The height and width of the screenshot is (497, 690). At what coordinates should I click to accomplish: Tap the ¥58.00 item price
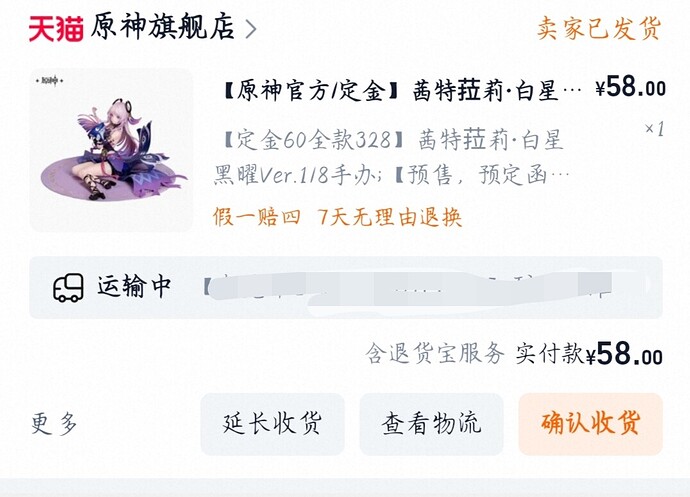click(630, 87)
